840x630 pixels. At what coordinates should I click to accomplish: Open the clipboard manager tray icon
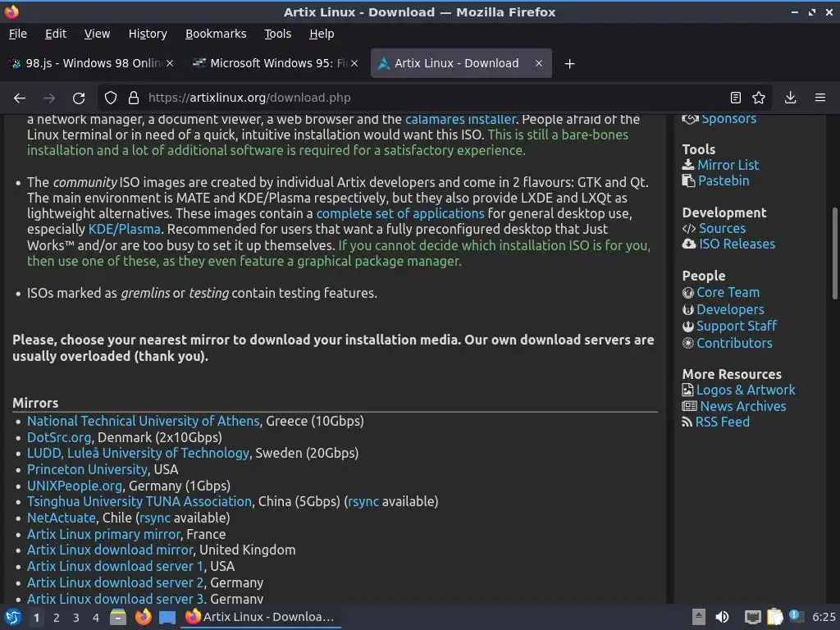coord(774,617)
